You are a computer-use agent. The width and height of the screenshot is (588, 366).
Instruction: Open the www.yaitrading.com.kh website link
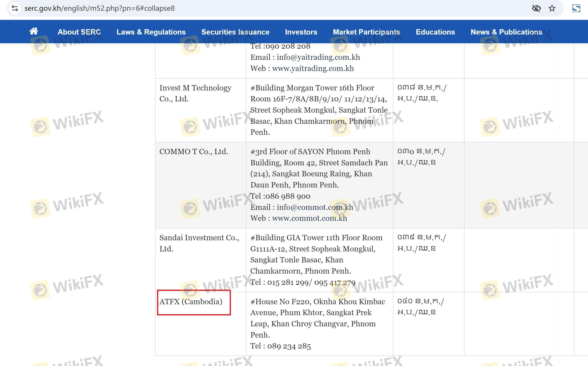[x=313, y=68]
